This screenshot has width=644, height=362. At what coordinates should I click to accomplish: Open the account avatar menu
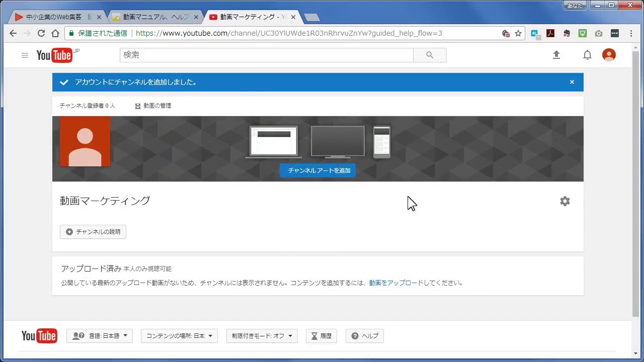click(x=609, y=55)
